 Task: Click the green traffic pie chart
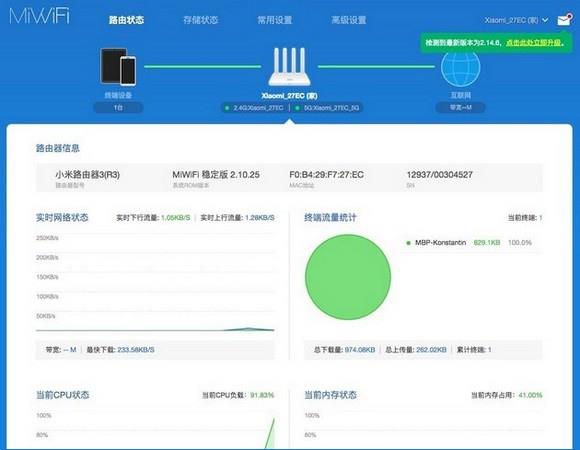(x=348, y=277)
